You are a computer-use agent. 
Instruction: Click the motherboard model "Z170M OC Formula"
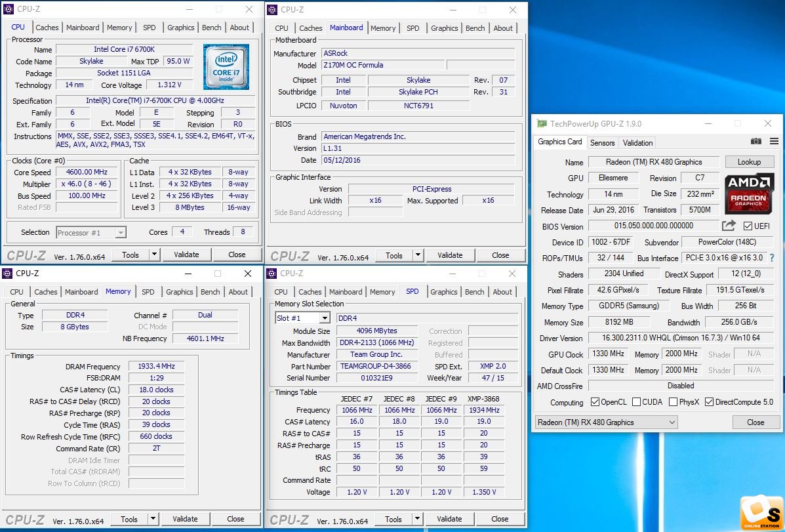383,65
